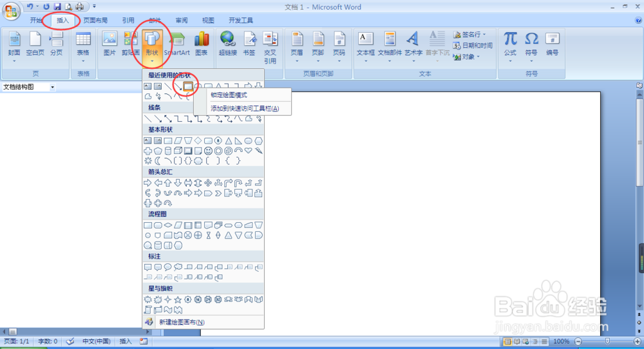Click the Undo icon in quick access toolbar
The height and width of the screenshot is (349, 644).
tap(30, 6)
